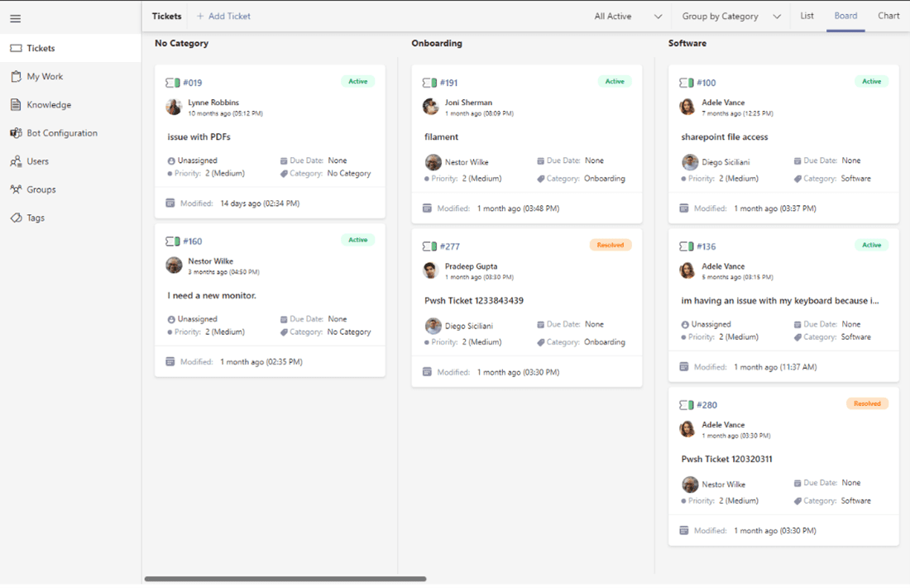Viewport: 910px width, 588px height.
Task: Click the Tickets icon in sidebar
Action: point(17,48)
